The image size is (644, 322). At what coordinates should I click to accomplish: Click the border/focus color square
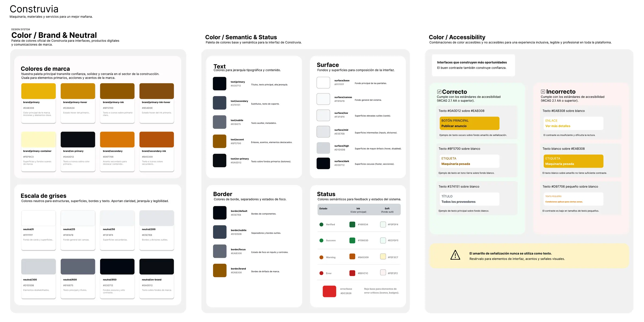[220, 251]
